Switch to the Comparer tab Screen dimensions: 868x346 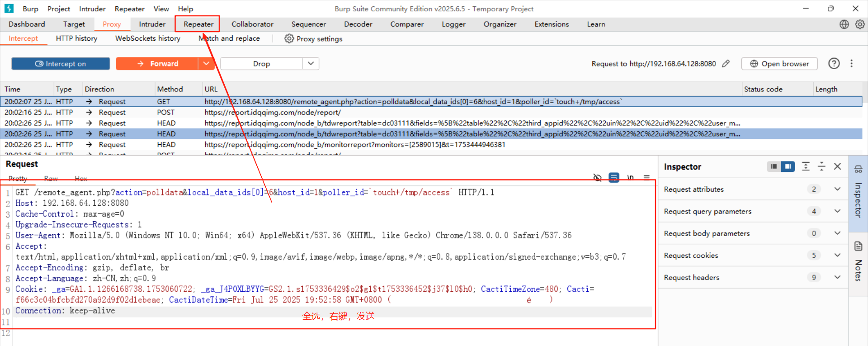click(407, 24)
